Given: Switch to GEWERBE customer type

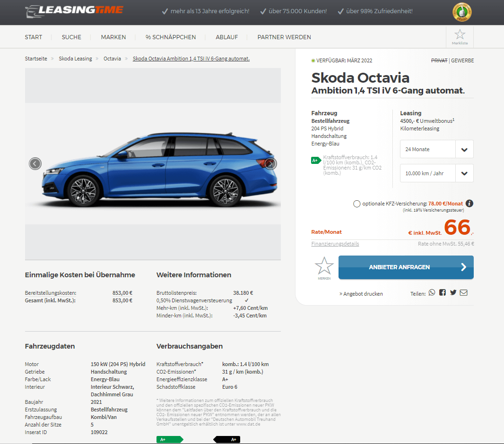Looking at the screenshot, I should 462,60.
